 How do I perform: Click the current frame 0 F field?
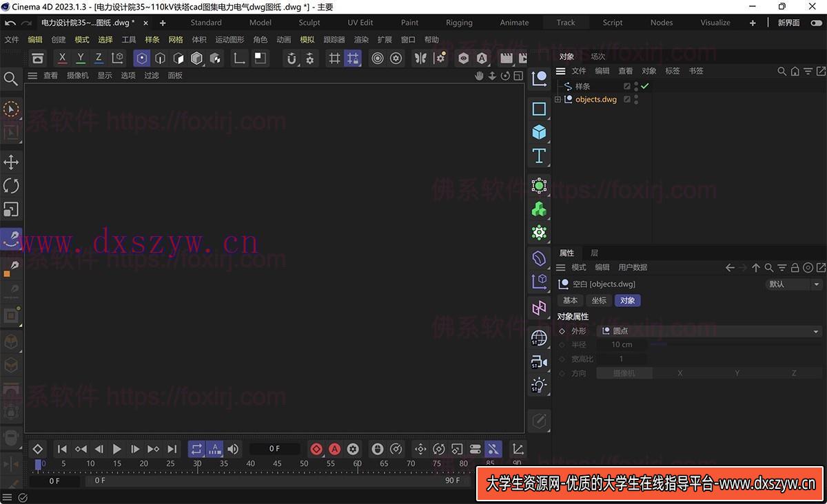274,449
